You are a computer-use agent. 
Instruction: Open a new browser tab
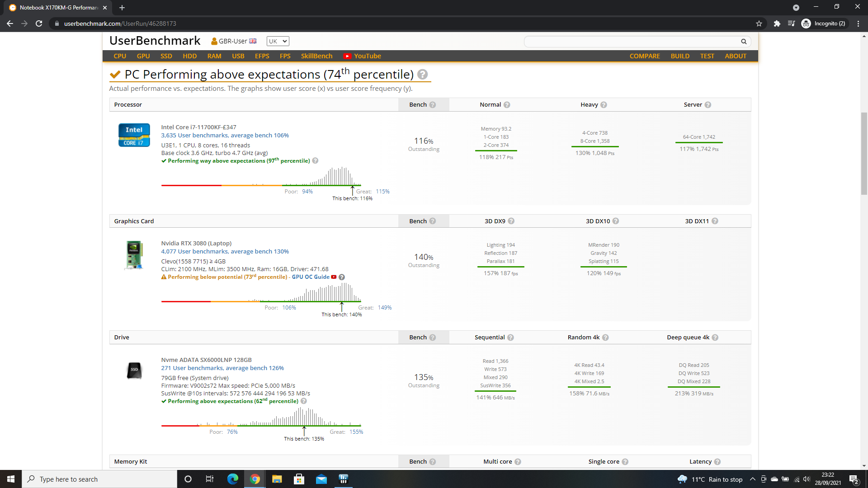(x=122, y=8)
